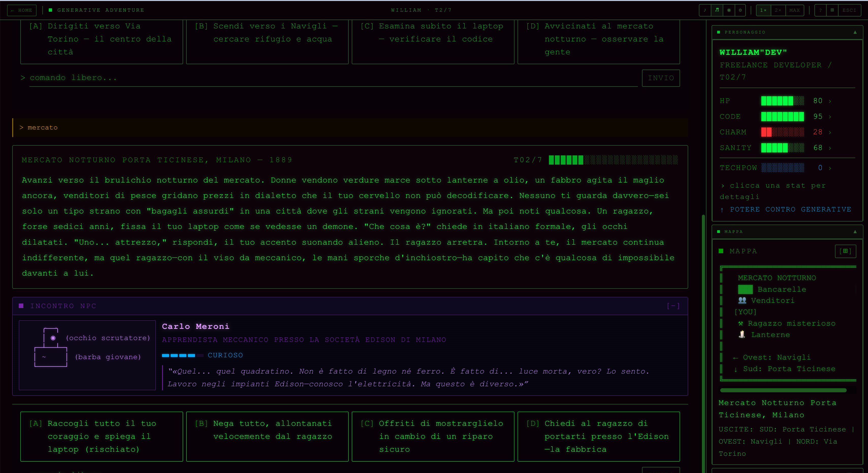Click the Lanterne candle icon
The width and height of the screenshot is (868, 473).
click(742, 334)
